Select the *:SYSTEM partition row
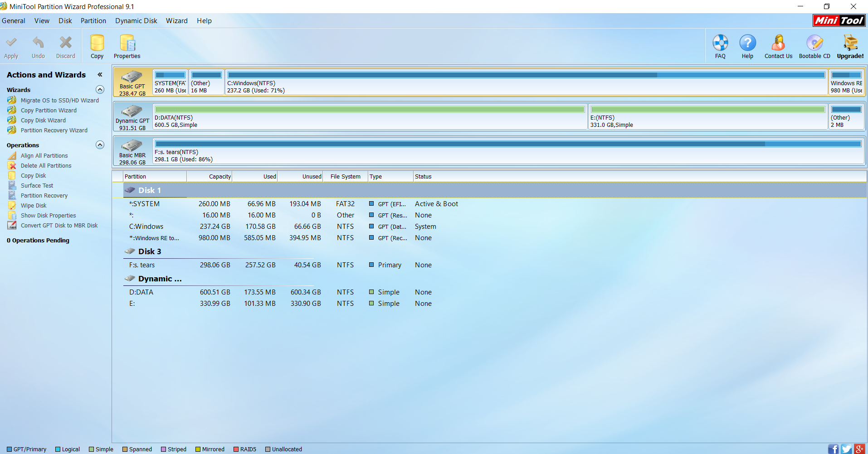This screenshot has height=454, width=868. [494, 204]
